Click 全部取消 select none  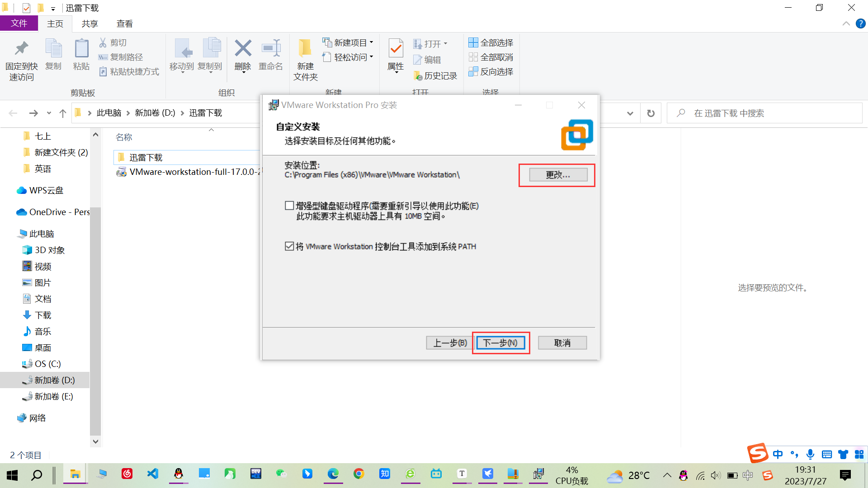pyautogui.click(x=491, y=57)
